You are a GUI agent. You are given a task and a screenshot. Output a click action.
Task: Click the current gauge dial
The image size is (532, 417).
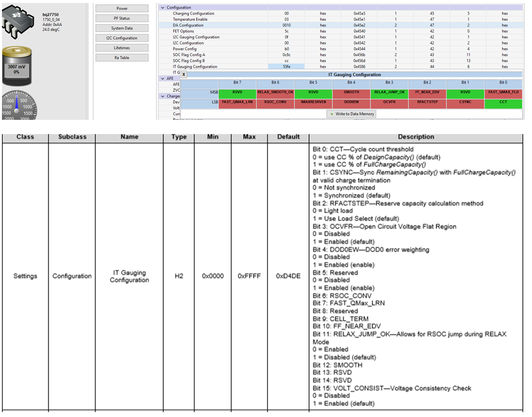19,105
